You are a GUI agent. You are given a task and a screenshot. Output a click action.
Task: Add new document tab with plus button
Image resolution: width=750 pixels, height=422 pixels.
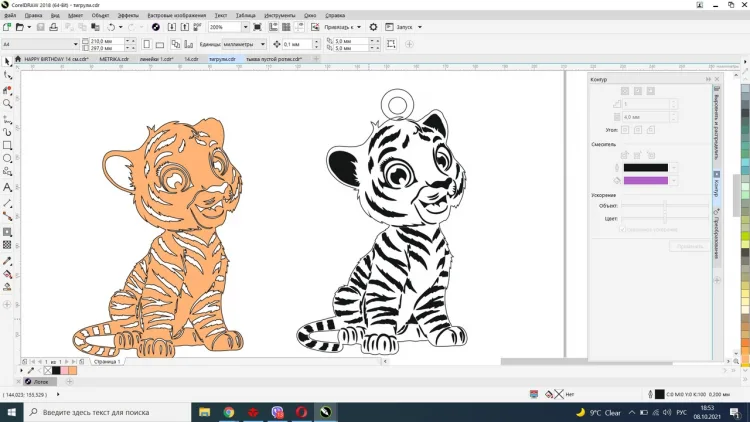pyautogui.click(x=316, y=59)
